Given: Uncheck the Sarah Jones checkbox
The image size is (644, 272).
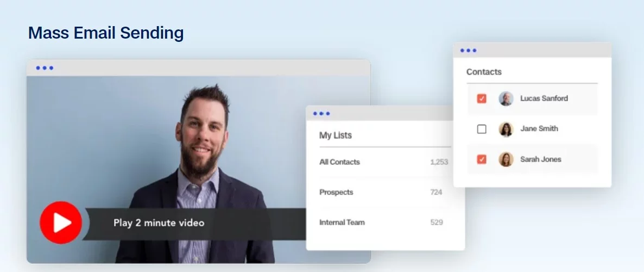Looking at the screenshot, I should (482, 159).
